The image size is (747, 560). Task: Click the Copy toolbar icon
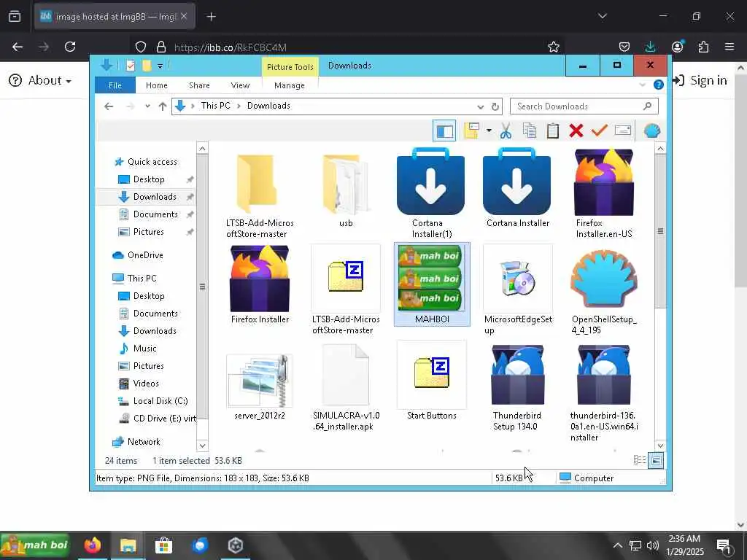[530, 131]
